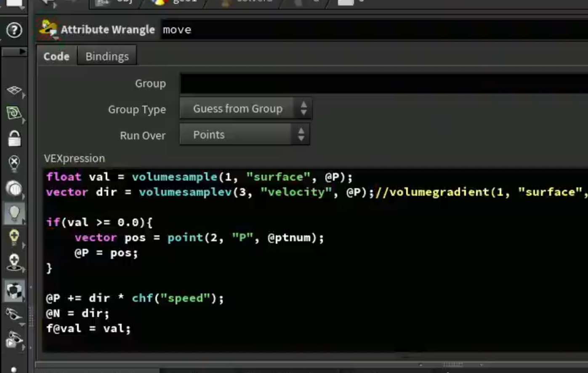The height and width of the screenshot is (373, 588).
Task: Switch to the Bindings tab
Action: pyautogui.click(x=107, y=56)
